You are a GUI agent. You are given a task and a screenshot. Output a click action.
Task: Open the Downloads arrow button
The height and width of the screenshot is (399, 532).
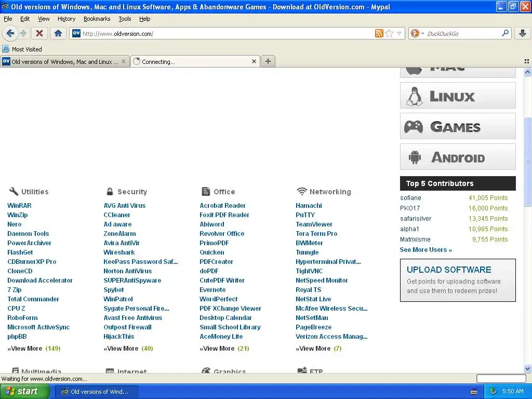(x=523, y=33)
